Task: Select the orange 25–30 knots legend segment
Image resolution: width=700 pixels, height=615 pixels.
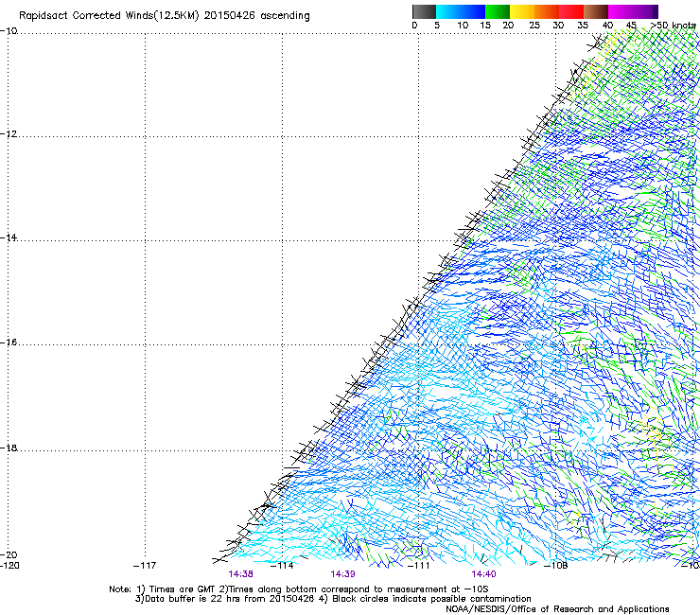Action: click(x=547, y=11)
